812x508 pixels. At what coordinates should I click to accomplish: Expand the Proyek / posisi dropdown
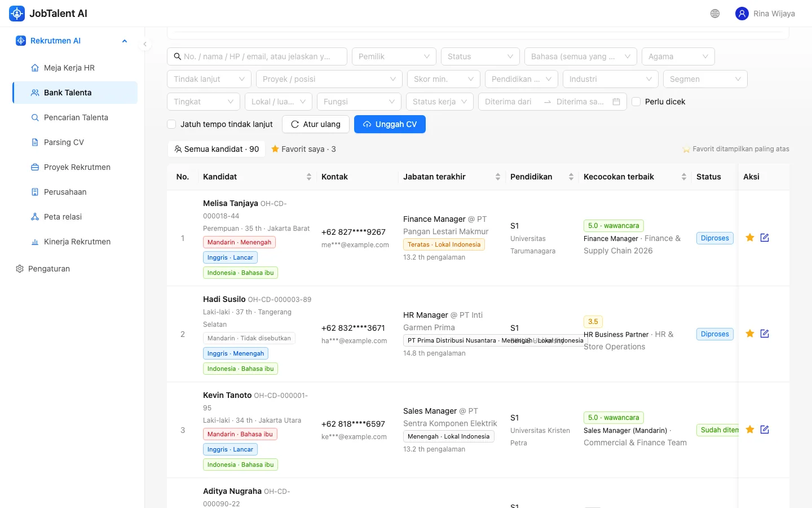coord(329,79)
